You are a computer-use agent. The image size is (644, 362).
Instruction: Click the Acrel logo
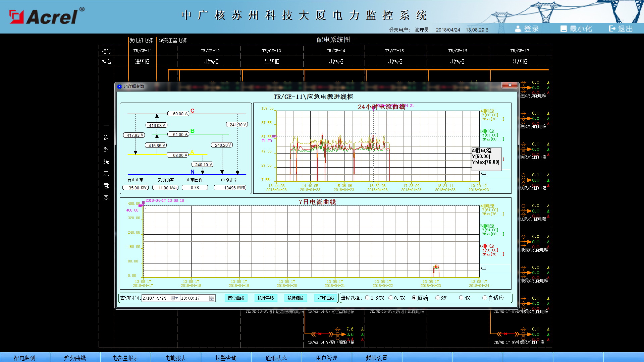pyautogui.click(x=47, y=16)
